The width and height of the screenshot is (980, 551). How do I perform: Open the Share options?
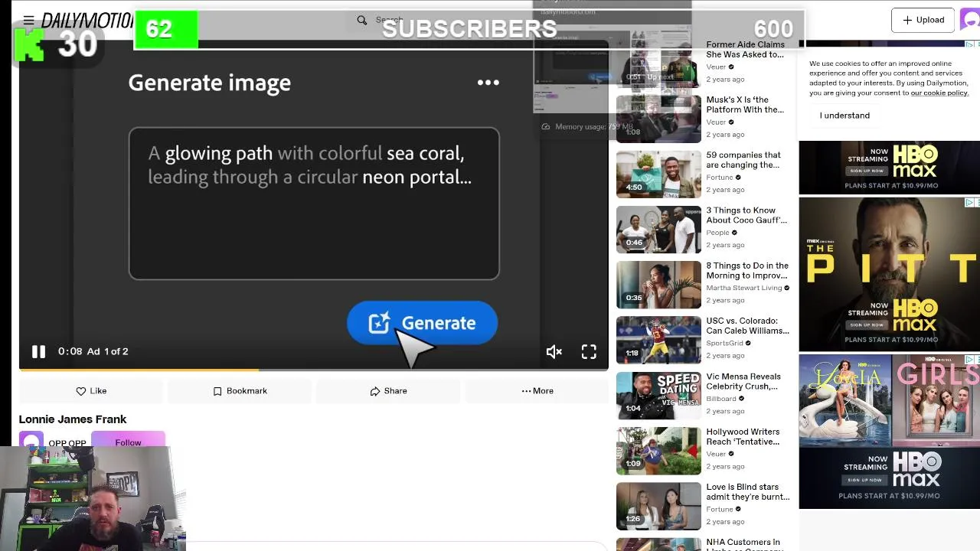pos(388,391)
